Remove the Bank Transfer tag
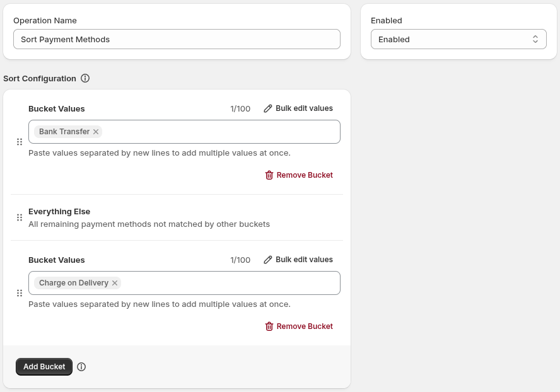560x392 pixels. 96,132
